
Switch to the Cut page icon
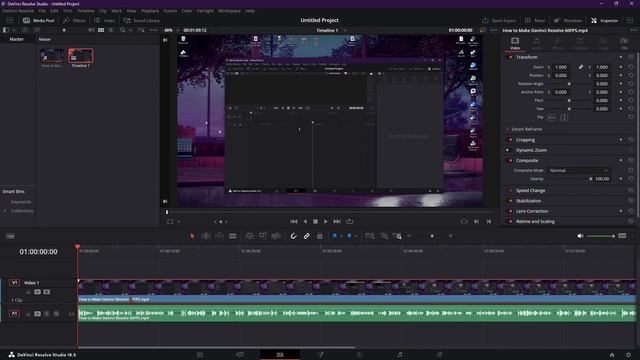[x=240, y=355]
